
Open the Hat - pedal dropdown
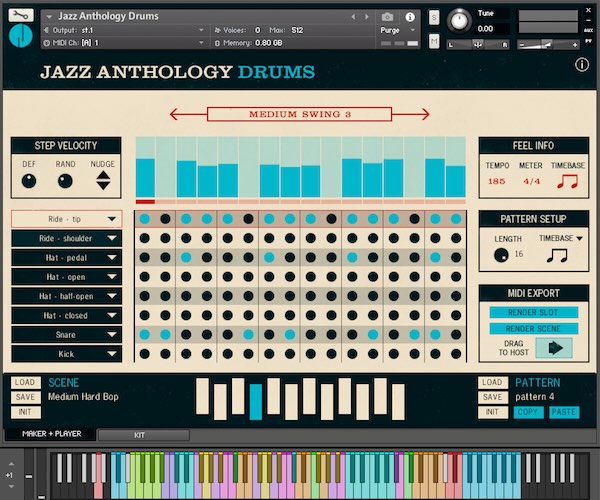[67, 257]
